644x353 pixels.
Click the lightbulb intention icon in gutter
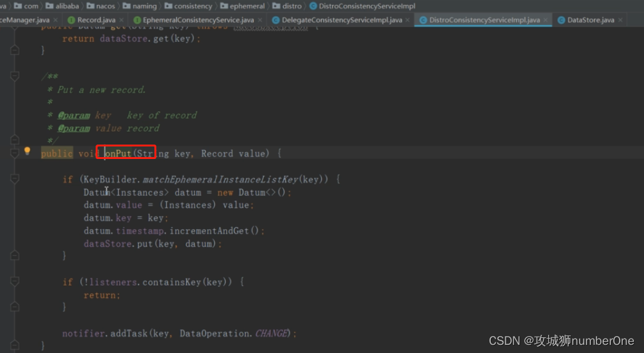click(x=27, y=151)
